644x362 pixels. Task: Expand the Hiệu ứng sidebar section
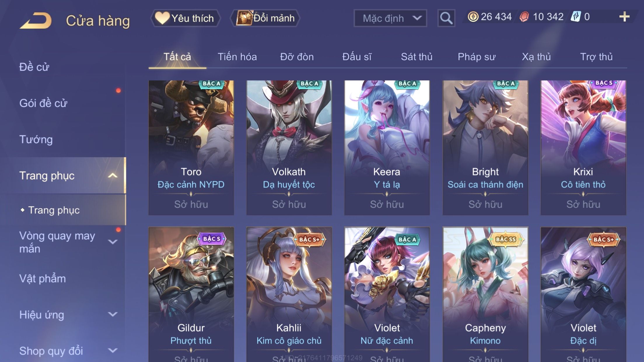[113, 314]
